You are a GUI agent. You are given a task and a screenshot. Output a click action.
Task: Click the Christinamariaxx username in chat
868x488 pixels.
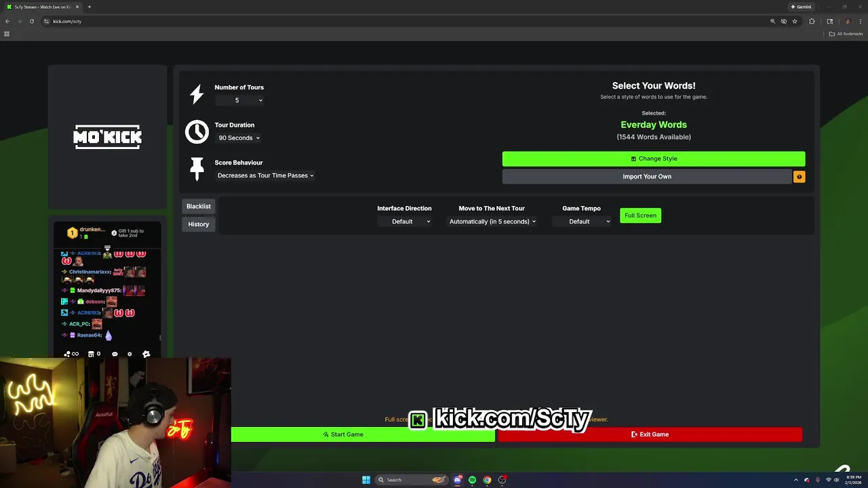pos(90,272)
